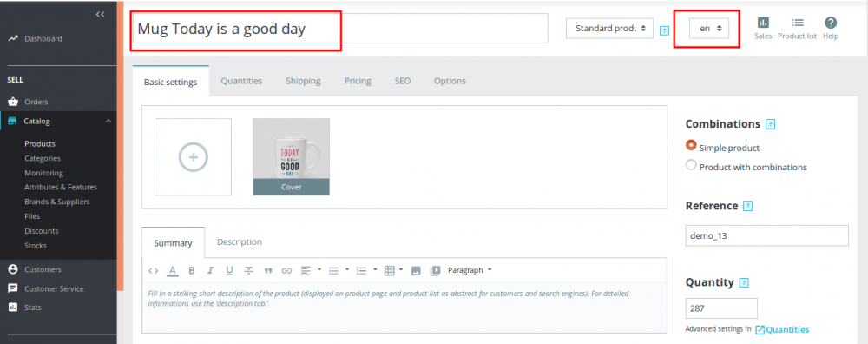The width and height of the screenshot is (868, 344).
Task: Open the Help question mark icon
Action: tap(831, 23)
